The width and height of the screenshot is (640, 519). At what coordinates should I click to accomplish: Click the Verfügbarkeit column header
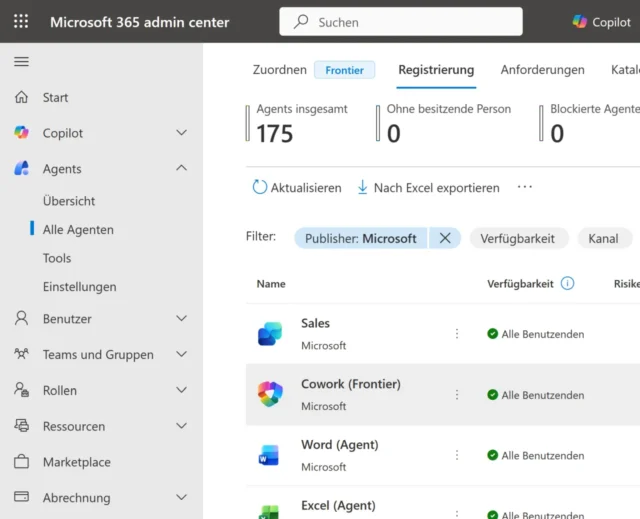(520, 284)
